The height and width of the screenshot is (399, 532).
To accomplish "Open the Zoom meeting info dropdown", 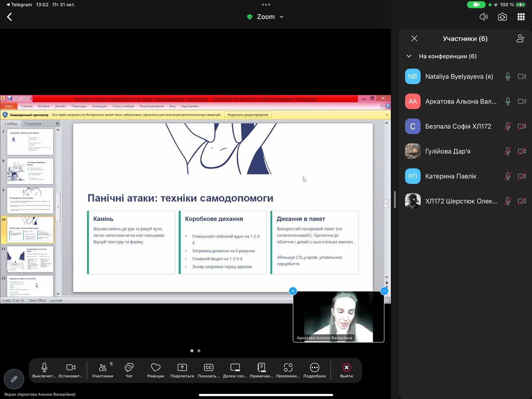I will pos(266,17).
